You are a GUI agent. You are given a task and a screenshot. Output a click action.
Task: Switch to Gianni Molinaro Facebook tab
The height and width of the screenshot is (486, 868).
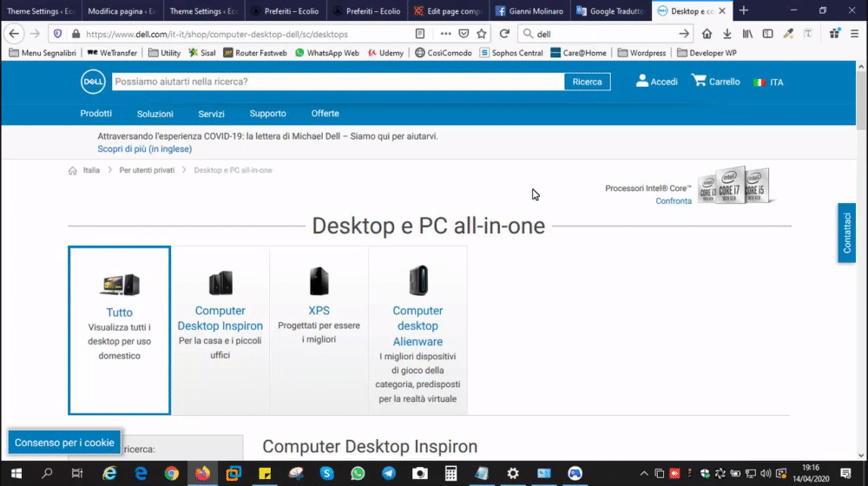click(x=529, y=10)
